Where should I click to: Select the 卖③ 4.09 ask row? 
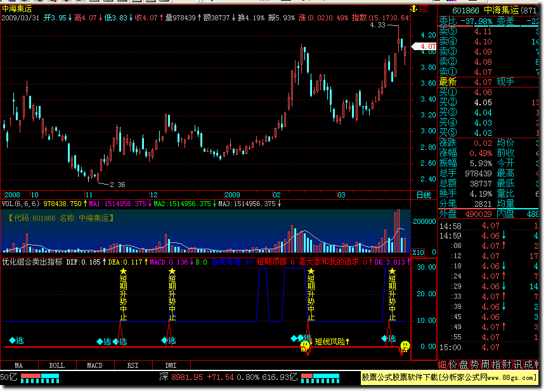pos(488,51)
